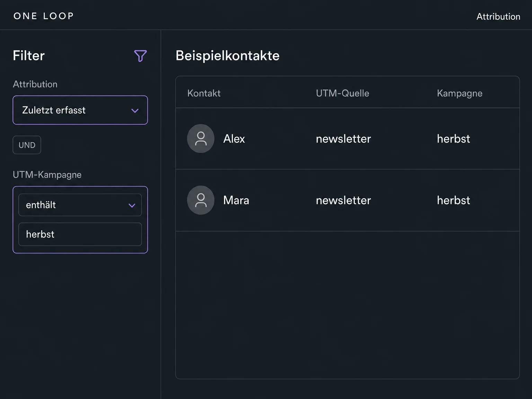Go to ONE LOOP home logo
Viewport: 532px width, 399px height.
(44, 16)
